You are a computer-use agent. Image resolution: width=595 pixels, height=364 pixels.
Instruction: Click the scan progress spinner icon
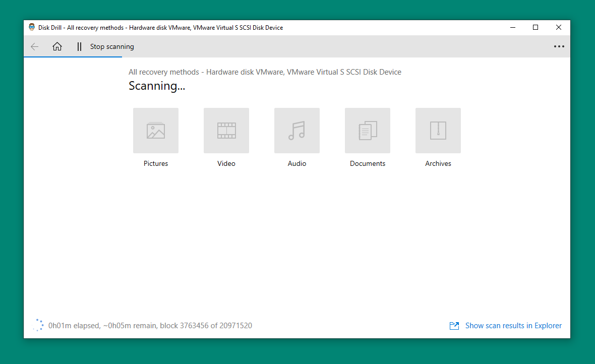click(38, 325)
